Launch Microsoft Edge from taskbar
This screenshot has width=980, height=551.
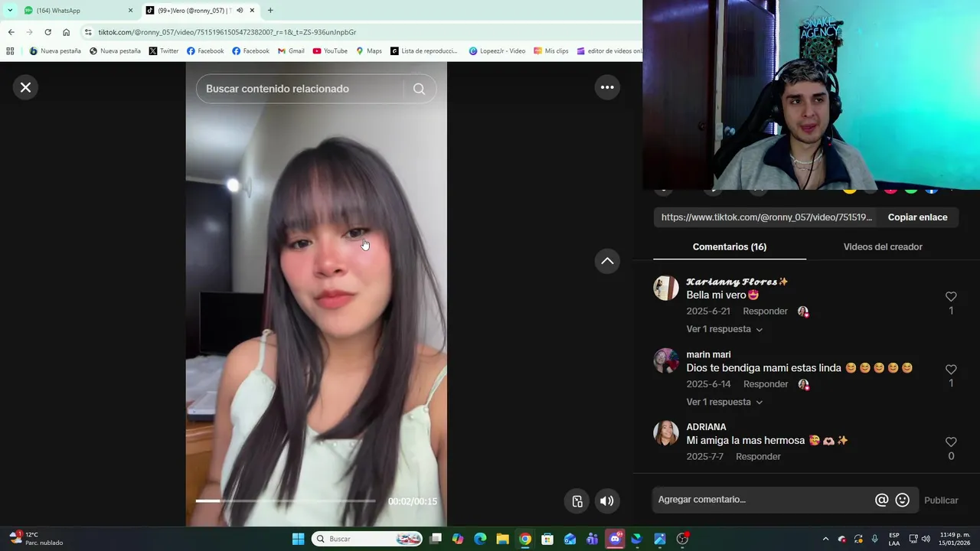click(480, 539)
